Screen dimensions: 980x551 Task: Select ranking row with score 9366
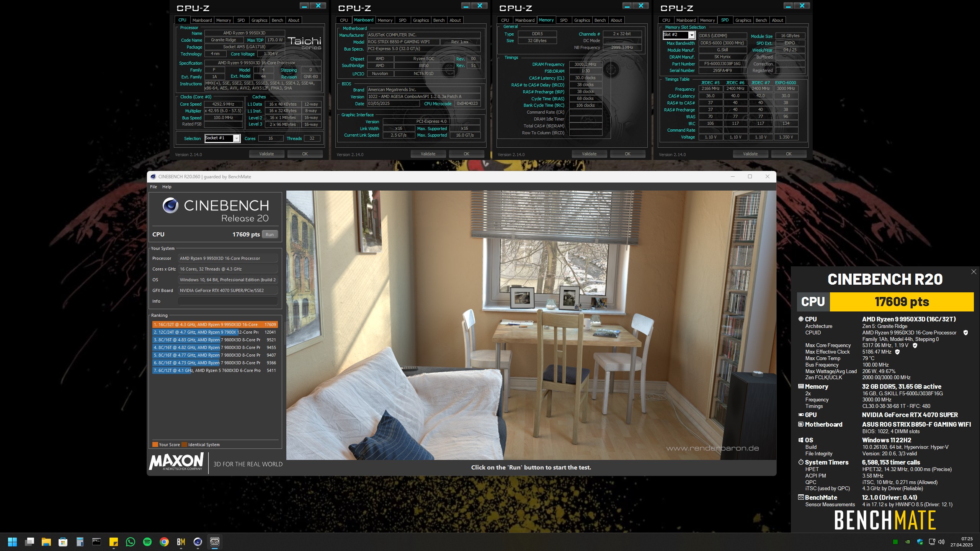(215, 363)
